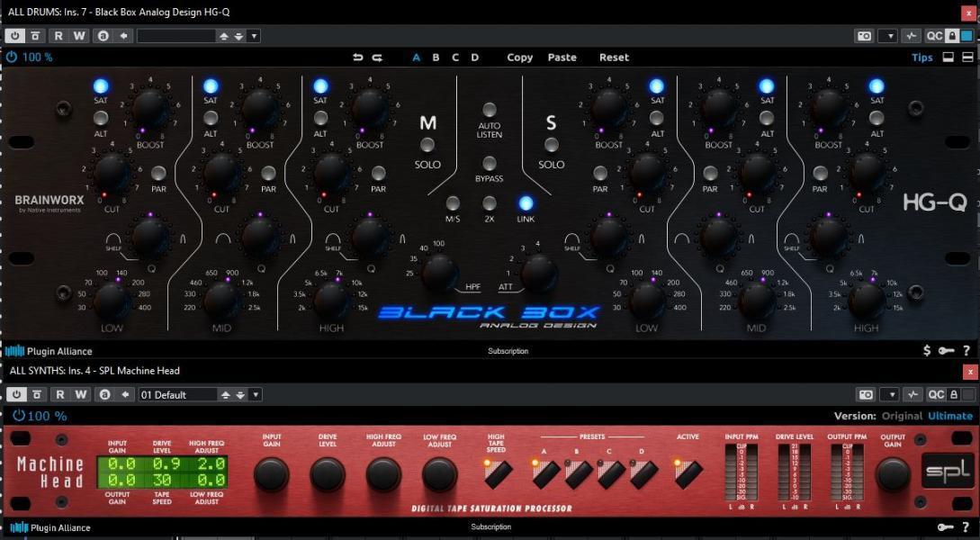Click the HG-Q undo arrow
The width and height of the screenshot is (980, 540).
coord(358,57)
